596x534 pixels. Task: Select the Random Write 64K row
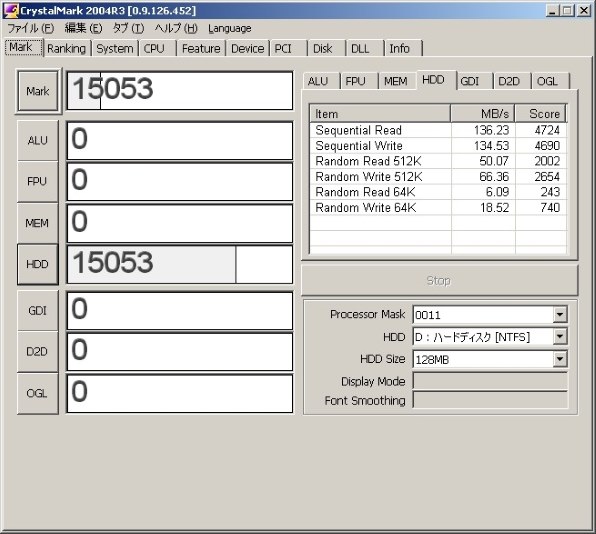click(x=438, y=208)
